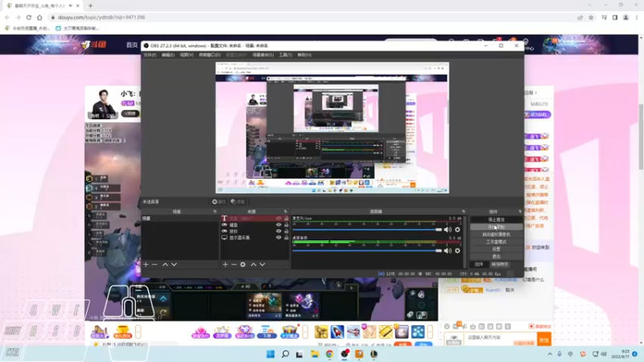Image resolution: width=644 pixels, height=362 pixels.
Task: Open settings gear for 麦克风/Aux audio channel
Action: point(457,230)
